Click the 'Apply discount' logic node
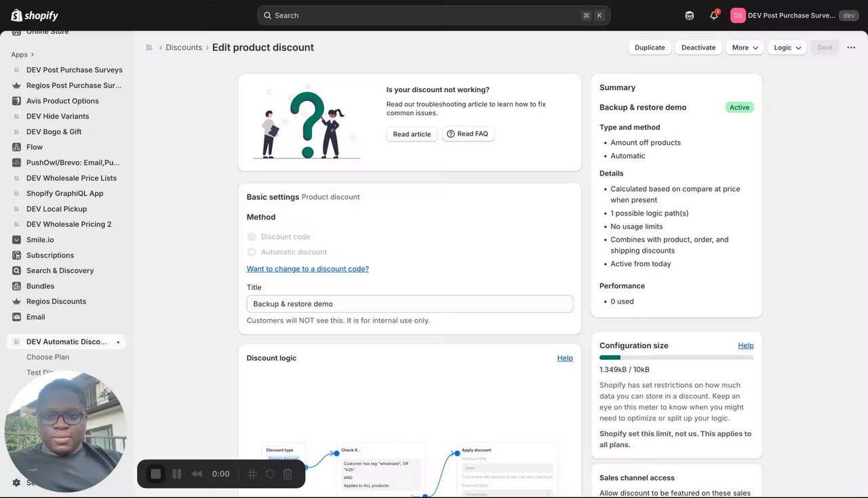 [x=508, y=471]
